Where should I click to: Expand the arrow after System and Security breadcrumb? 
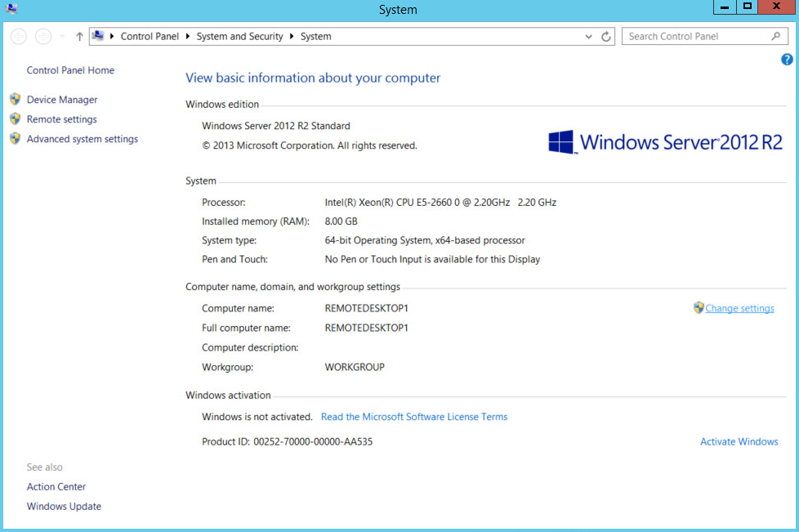292,36
